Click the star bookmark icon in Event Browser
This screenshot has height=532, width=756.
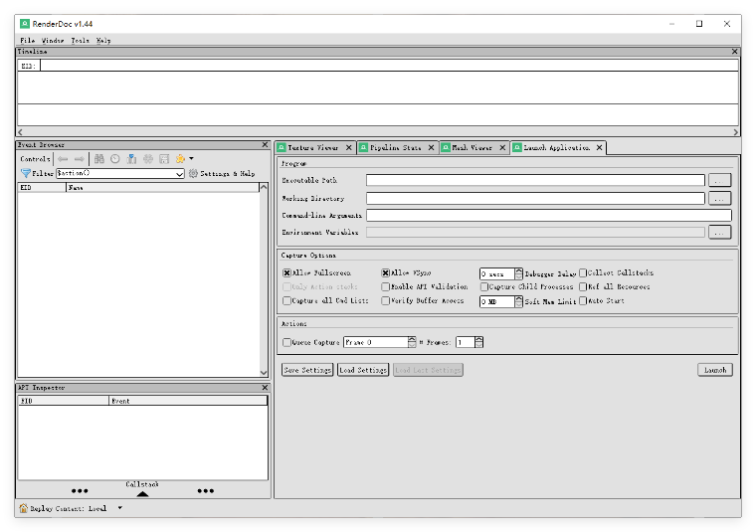pyautogui.click(x=180, y=158)
